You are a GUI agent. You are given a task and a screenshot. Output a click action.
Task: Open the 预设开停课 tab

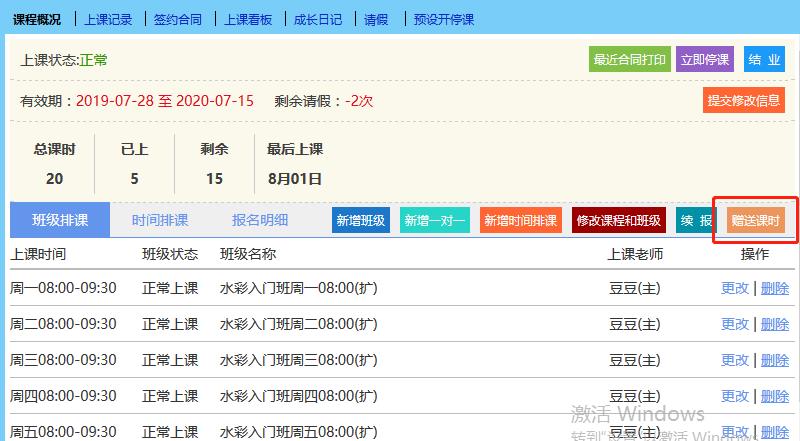click(443, 19)
